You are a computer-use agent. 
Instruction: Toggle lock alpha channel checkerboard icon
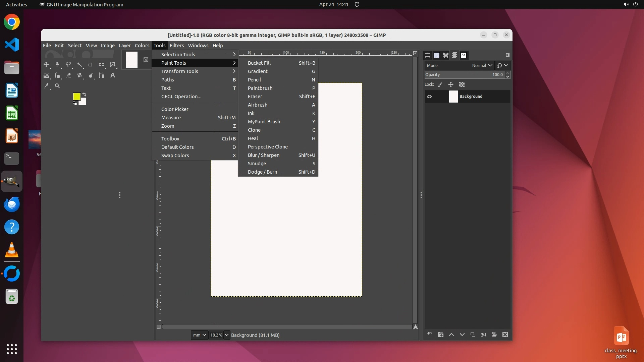pos(462,84)
